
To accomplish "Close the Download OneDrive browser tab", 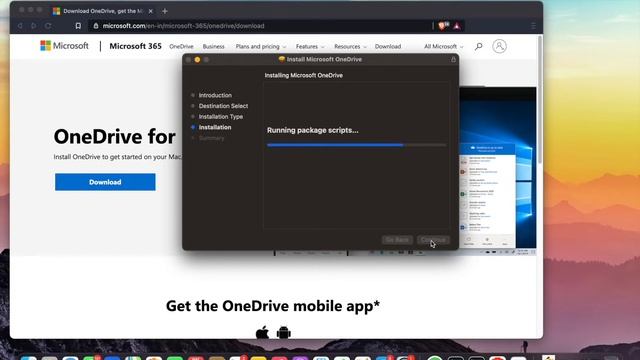I will pyautogui.click(x=151, y=11).
